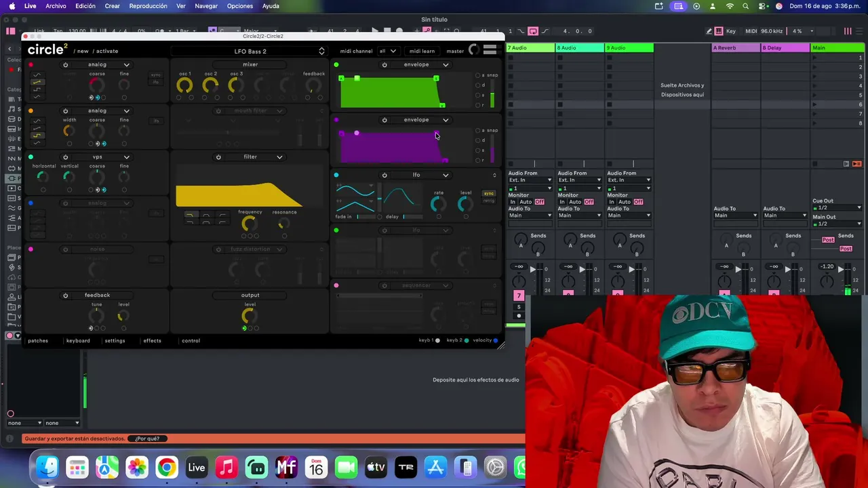Click the '¿Por qué?' link
This screenshot has width=868, height=488.
(x=147, y=439)
